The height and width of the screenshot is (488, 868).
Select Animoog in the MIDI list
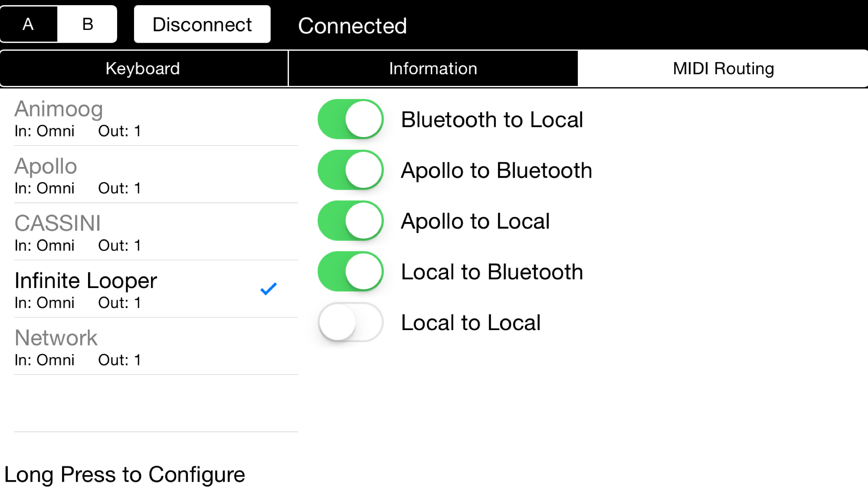click(156, 117)
